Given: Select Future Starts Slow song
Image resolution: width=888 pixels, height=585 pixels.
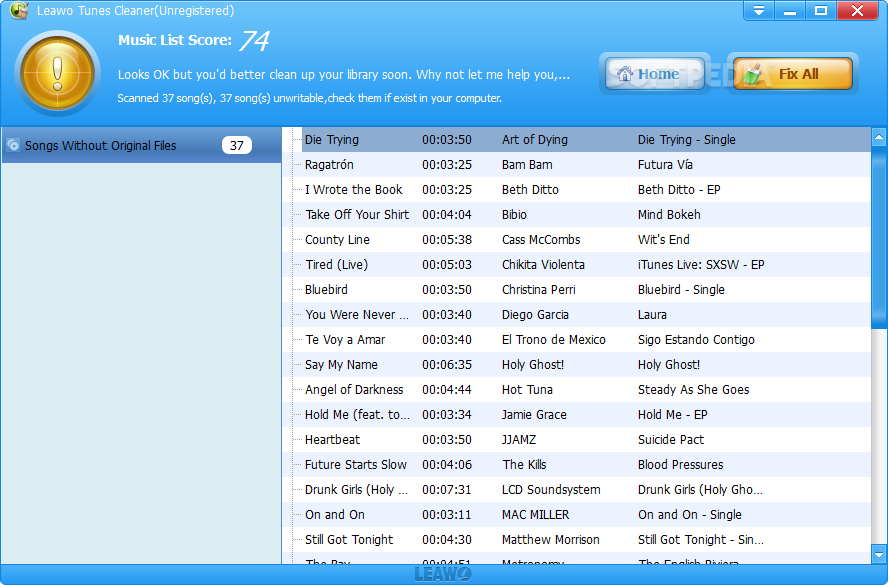Looking at the screenshot, I should [356, 464].
